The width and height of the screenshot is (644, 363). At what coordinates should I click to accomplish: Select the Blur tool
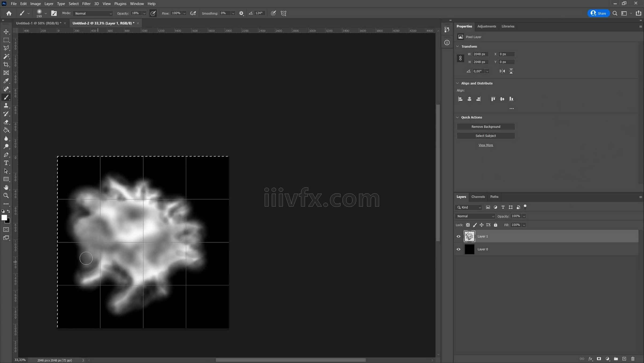click(6, 139)
